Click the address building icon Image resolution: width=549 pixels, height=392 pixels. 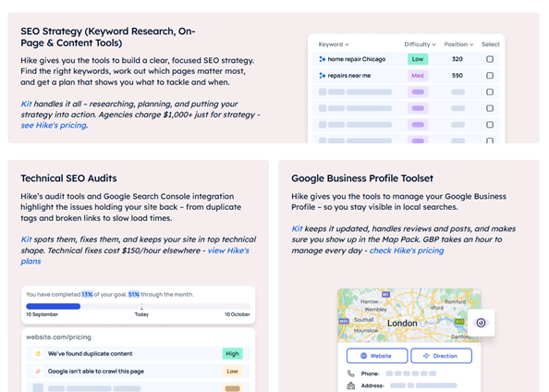[x=350, y=386]
